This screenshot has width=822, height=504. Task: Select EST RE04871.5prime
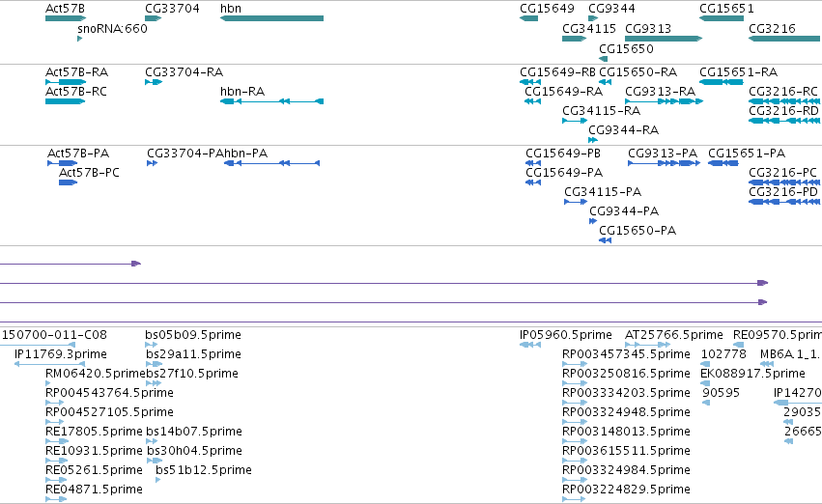tap(57, 499)
